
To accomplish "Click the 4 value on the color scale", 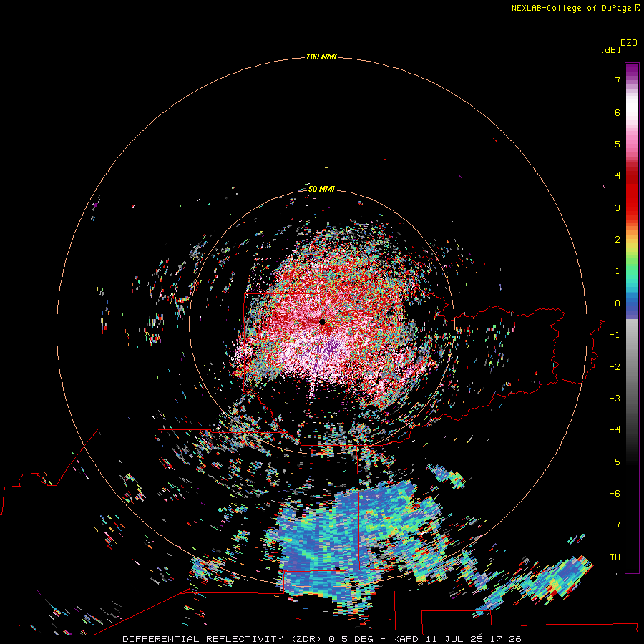I will coord(618,176).
